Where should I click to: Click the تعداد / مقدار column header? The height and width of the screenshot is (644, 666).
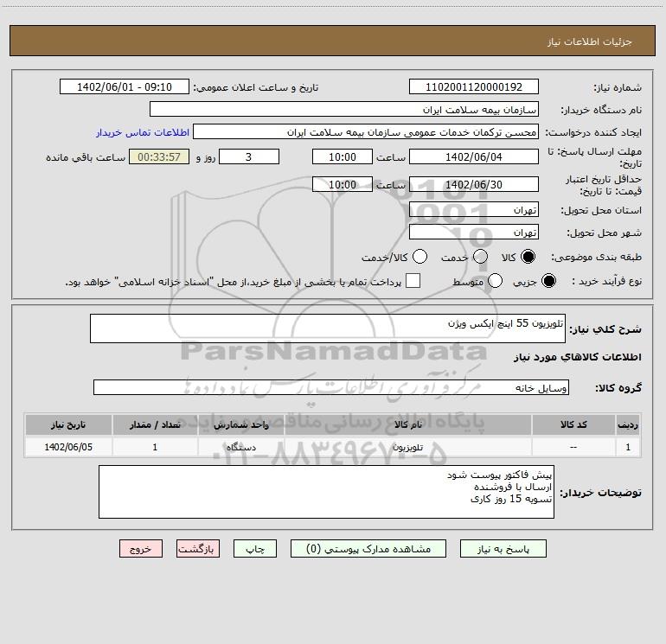[155, 424]
